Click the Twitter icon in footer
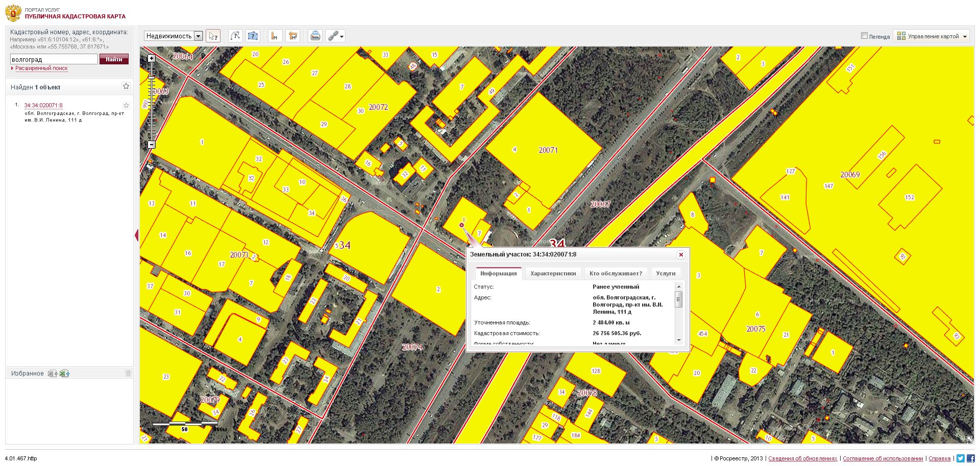The width and height of the screenshot is (980, 466). (x=960, y=458)
